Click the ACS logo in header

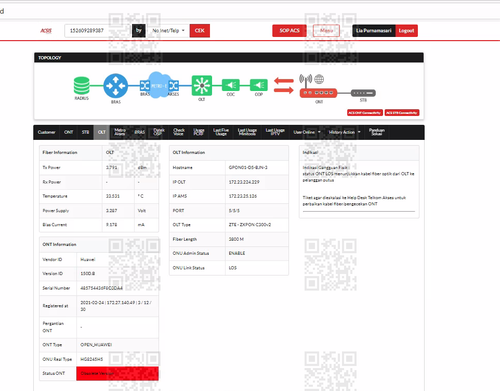pos(46,31)
